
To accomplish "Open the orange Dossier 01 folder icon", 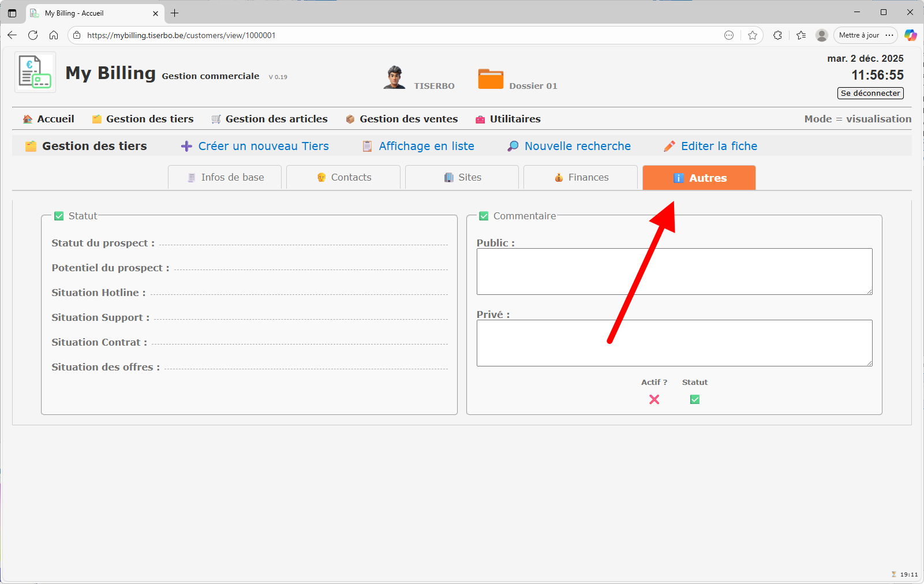I will click(491, 79).
